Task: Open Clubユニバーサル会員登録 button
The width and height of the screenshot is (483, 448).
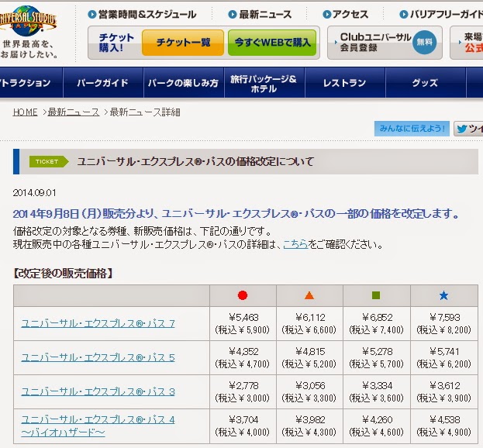Action: 385,43
